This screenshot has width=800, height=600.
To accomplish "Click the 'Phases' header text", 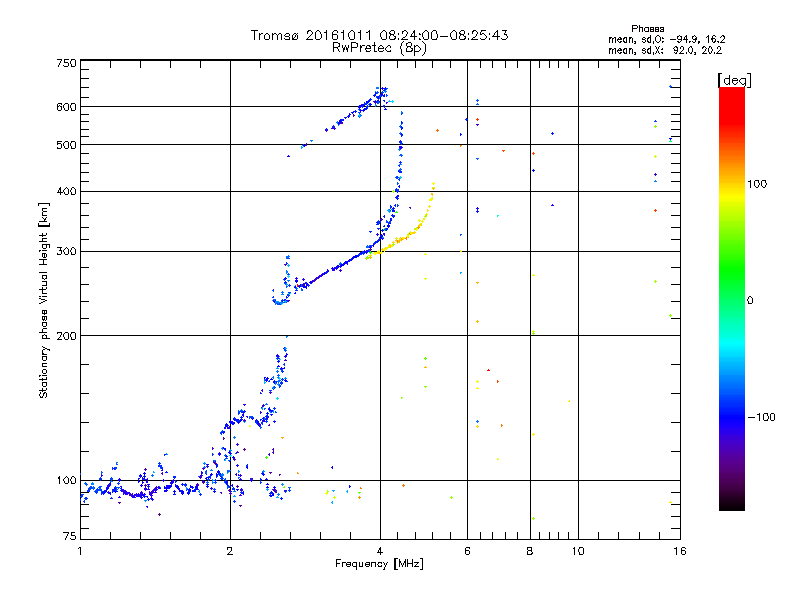I will click(x=647, y=29).
